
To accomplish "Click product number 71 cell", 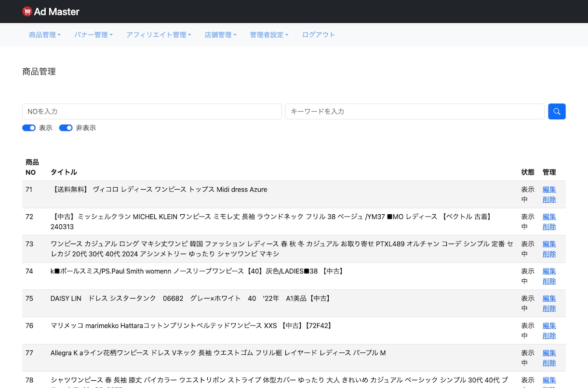I will coord(29,190).
